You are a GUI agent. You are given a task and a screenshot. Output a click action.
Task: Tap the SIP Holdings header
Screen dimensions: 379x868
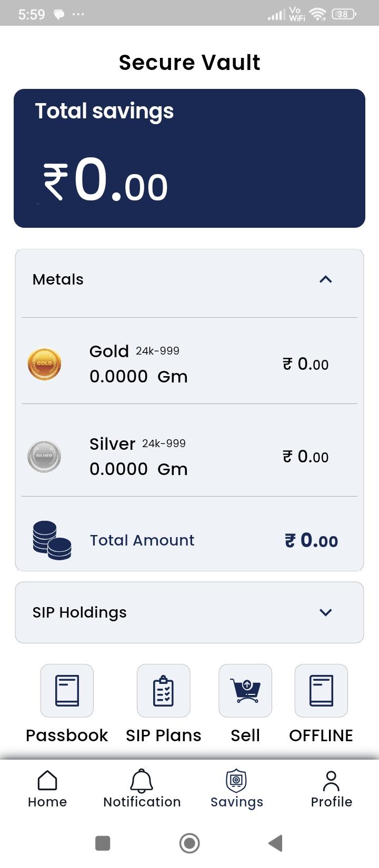point(189,612)
